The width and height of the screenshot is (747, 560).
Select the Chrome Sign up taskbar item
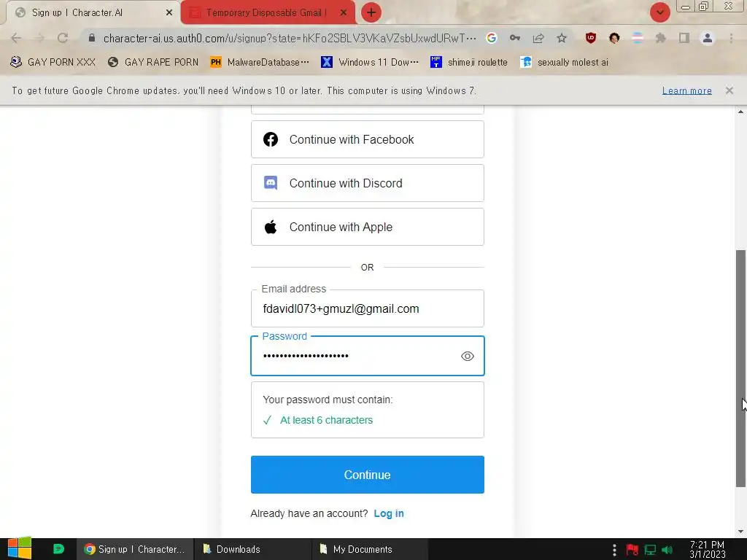coord(135,549)
